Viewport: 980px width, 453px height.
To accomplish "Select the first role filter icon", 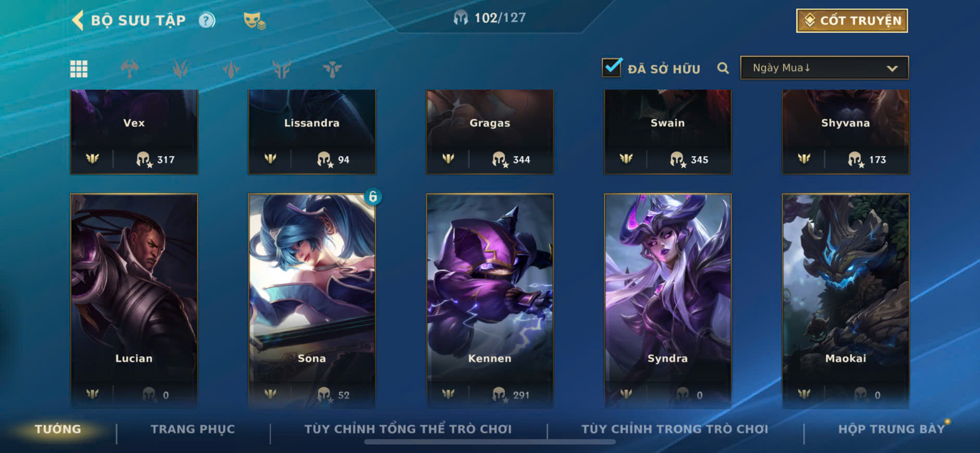I will (x=130, y=69).
